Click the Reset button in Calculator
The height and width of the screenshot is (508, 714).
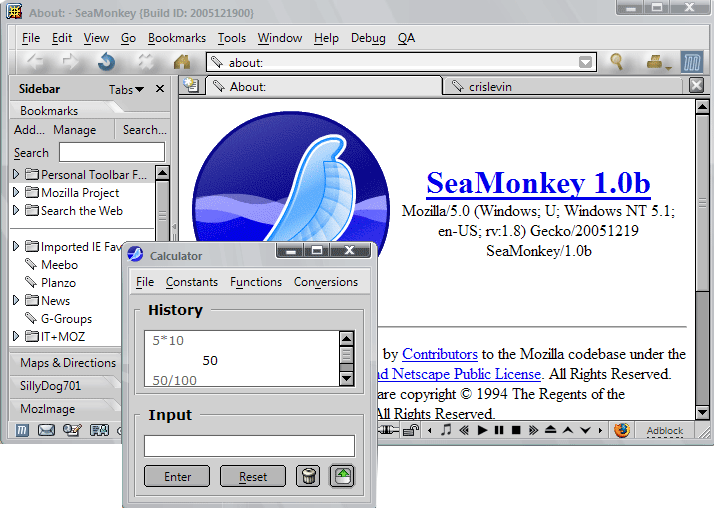(253, 476)
